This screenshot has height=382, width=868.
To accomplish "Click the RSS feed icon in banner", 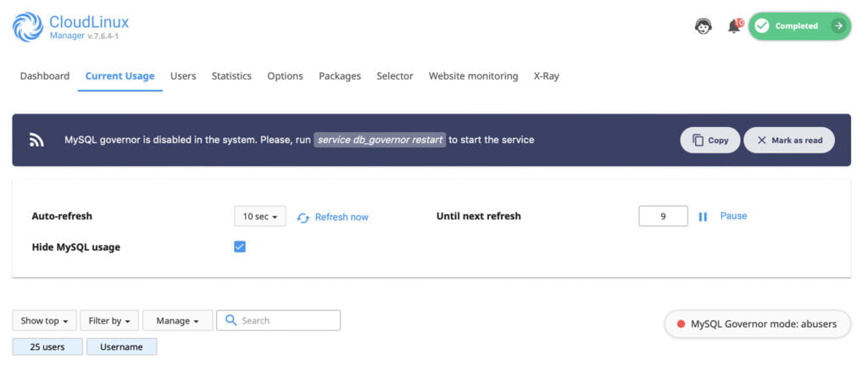I will point(36,141).
